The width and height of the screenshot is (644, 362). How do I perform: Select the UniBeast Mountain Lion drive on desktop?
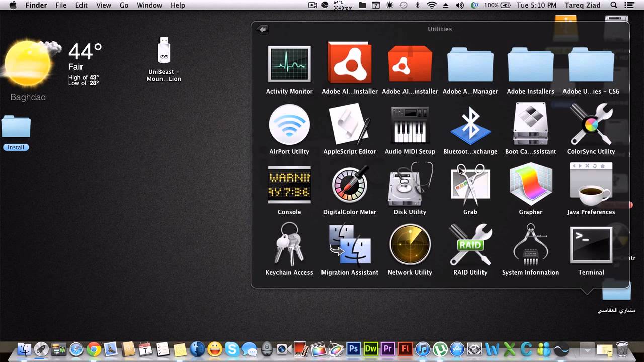click(164, 50)
